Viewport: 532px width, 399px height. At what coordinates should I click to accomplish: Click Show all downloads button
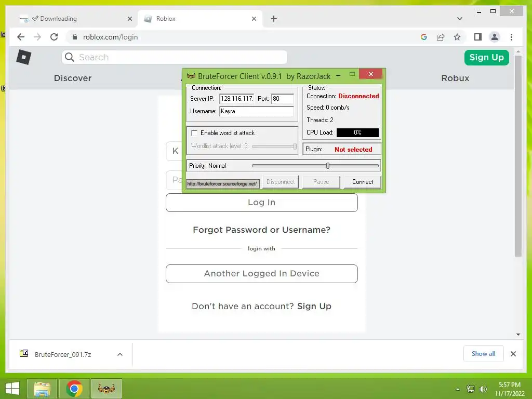[484, 354]
